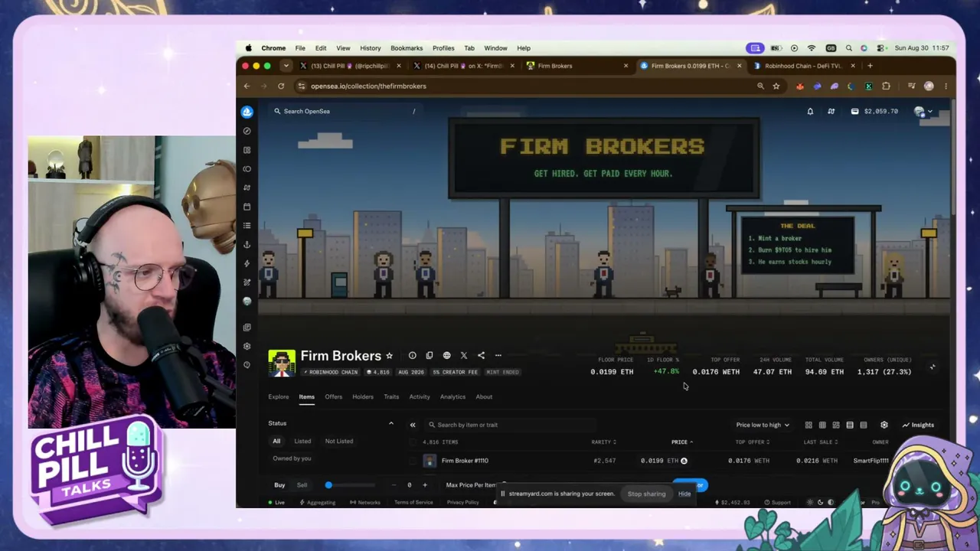Tick the checkbox for Firm Broker #1110
The width and height of the screenshot is (980, 551).
pos(413,461)
